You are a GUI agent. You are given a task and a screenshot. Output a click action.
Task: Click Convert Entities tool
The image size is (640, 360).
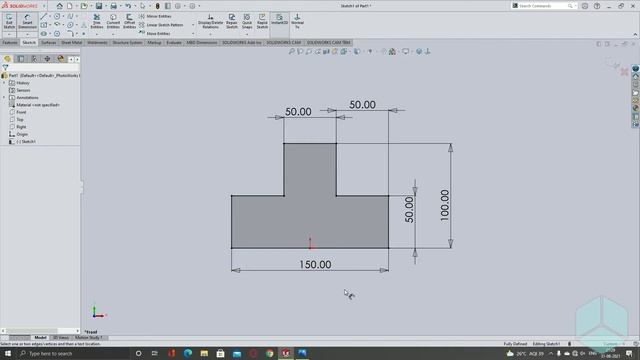(113, 21)
